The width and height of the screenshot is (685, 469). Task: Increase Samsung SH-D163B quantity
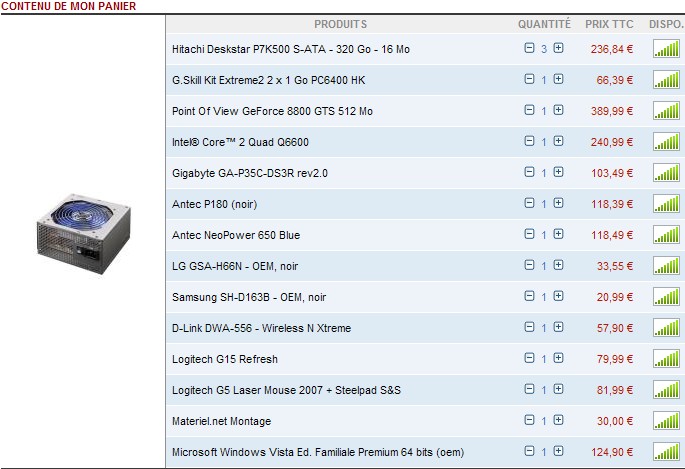558,296
